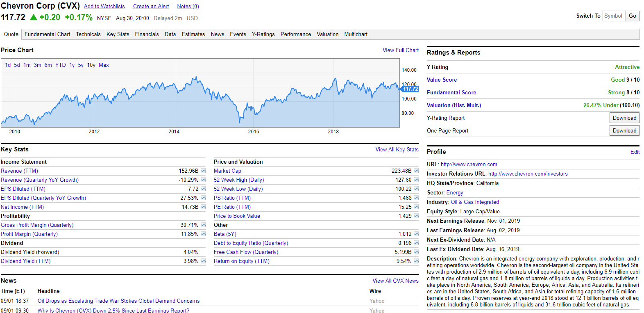Download the Y-Rating Report
644x313 pixels.
pyautogui.click(x=624, y=118)
